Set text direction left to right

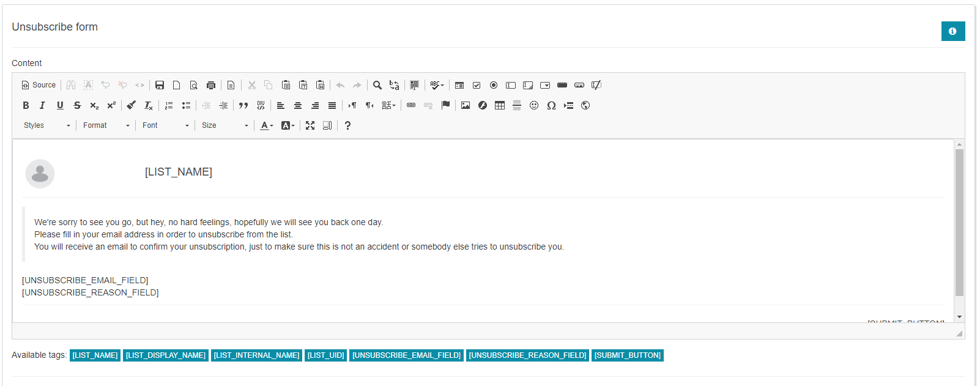tap(352, 105)
